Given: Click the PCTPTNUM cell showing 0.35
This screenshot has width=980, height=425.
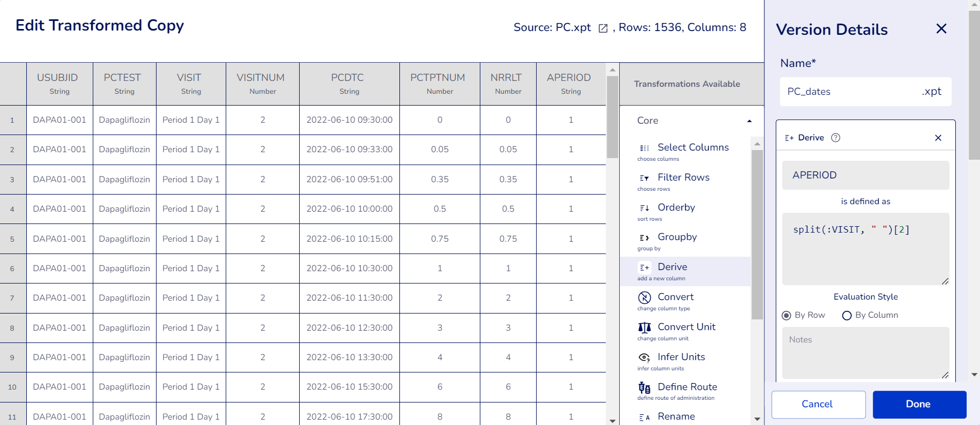Looking at the screenshot, I should 440,180.
